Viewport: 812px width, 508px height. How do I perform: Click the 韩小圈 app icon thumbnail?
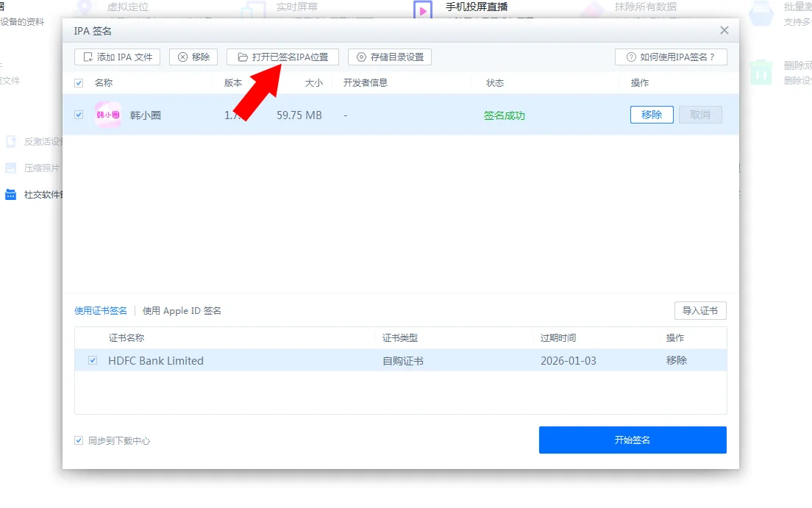click(x=107, y=115)
